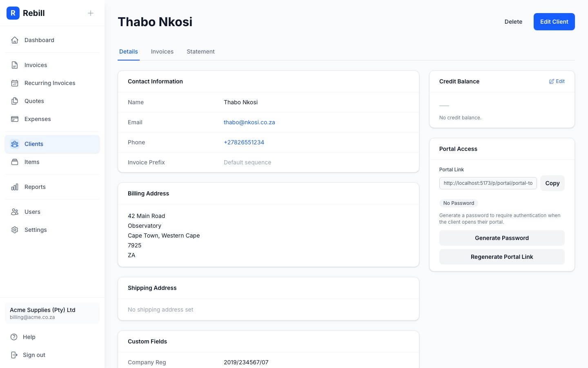Open Expenses using the card icon
Viewport: 588px width, 368px height.
point(15,119)
